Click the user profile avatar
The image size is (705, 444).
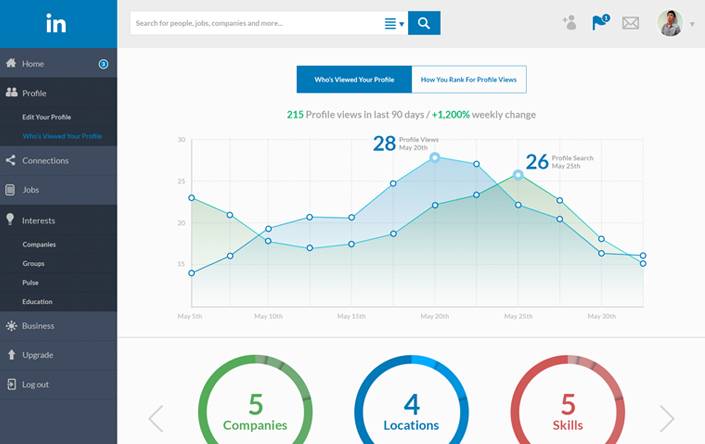[x=670, y=23]
